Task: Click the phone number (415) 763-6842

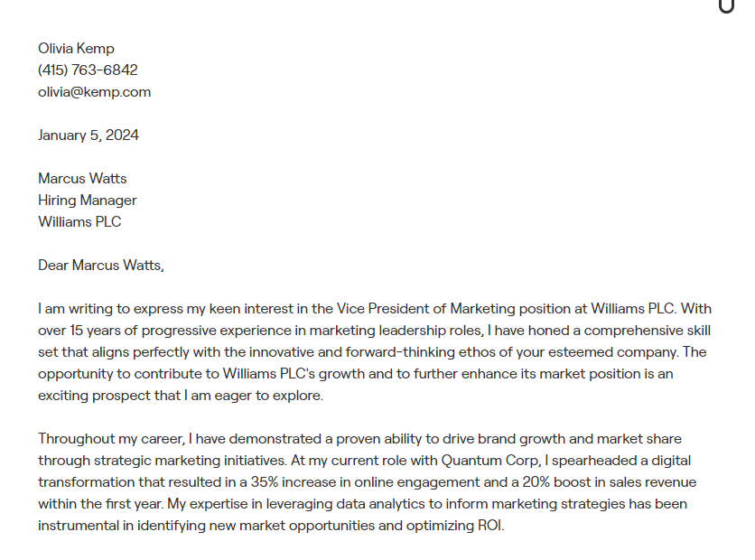Action: (89, 70)
